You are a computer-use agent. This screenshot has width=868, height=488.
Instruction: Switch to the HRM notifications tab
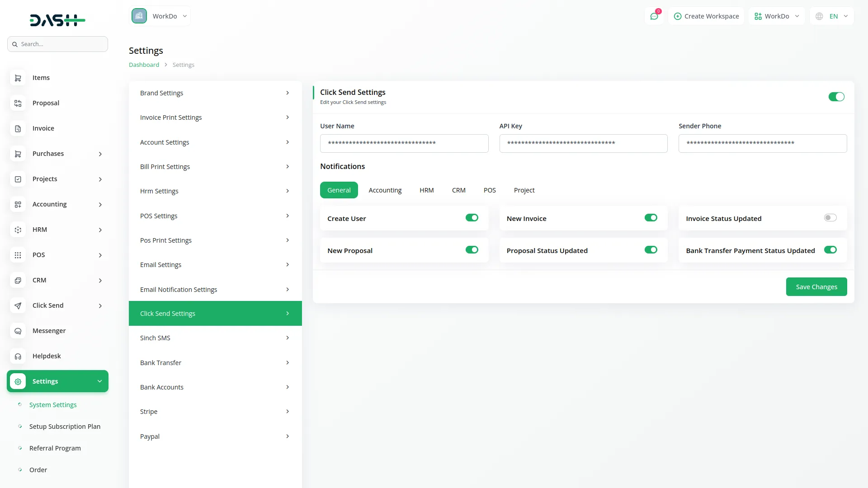(x=426, y=190)
